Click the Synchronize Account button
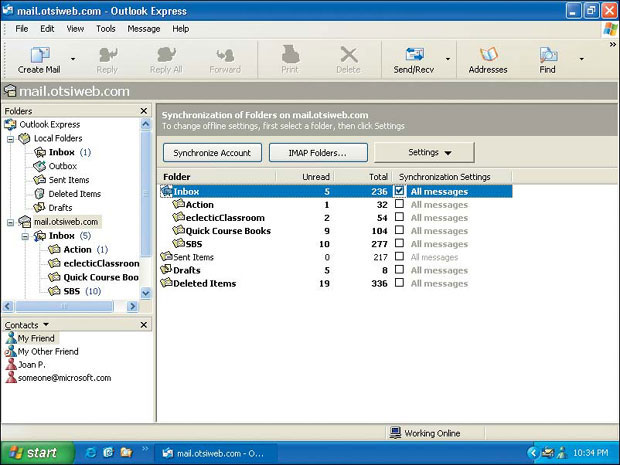620x465 pixels. click(212, 153)
